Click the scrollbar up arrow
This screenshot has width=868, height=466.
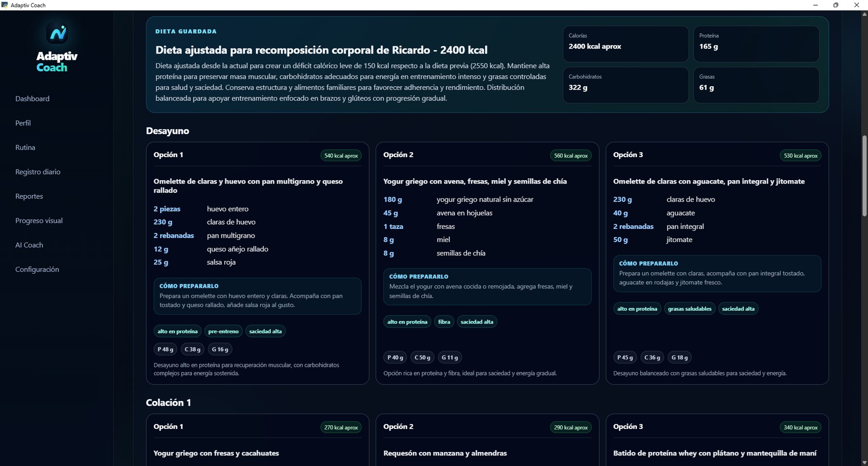[x=864, y=14]
